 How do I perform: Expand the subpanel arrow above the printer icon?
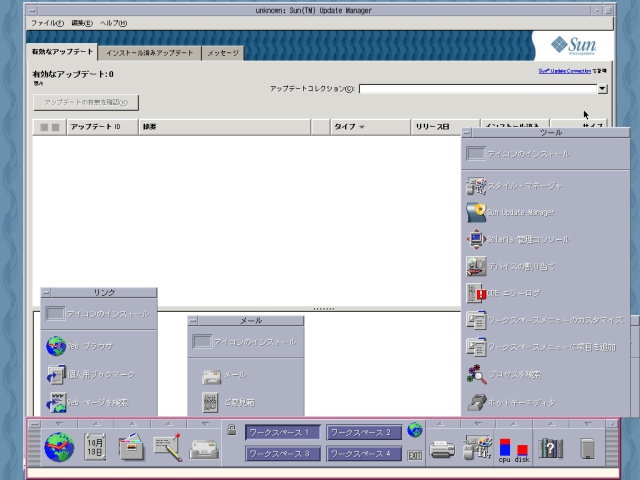[x=441, y=424]
